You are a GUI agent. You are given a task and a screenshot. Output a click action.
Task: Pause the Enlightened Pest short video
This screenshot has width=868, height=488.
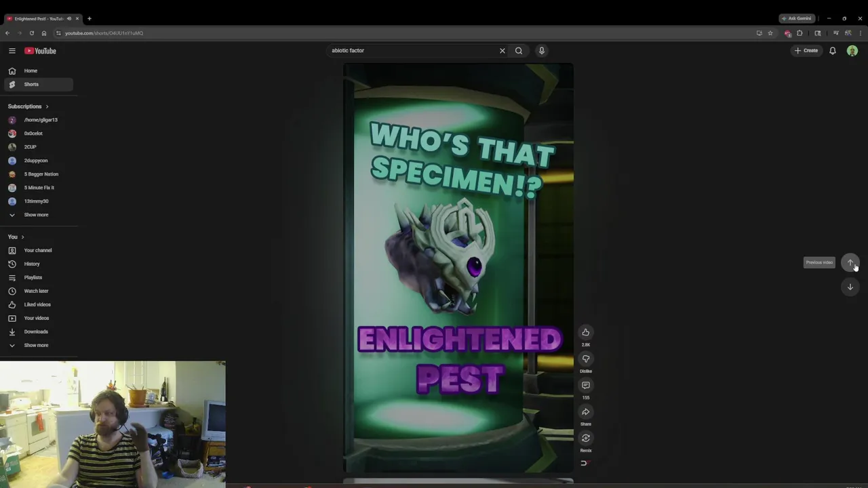tap(458, 268)
